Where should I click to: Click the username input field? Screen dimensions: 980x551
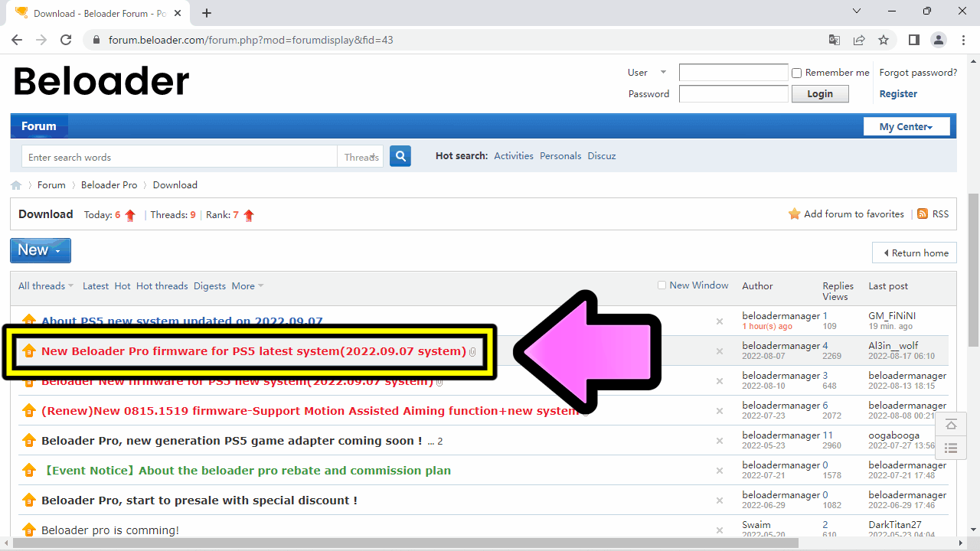pos(733,73)
